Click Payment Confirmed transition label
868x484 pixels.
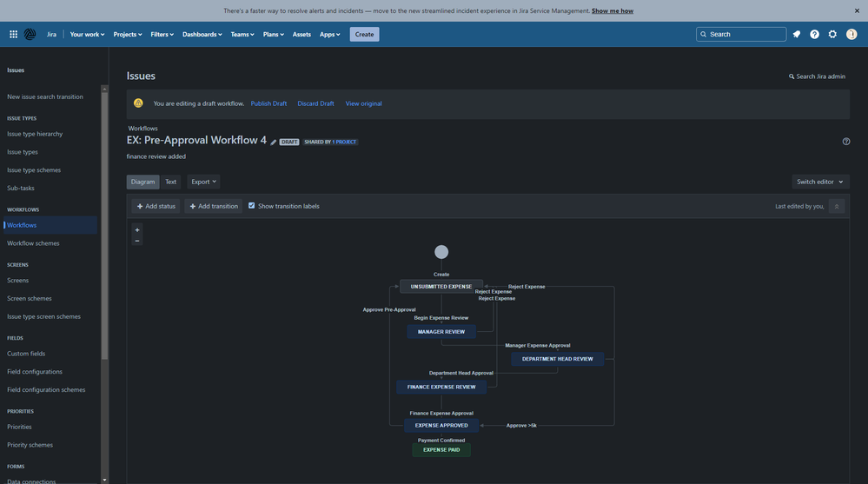point(441,441)
